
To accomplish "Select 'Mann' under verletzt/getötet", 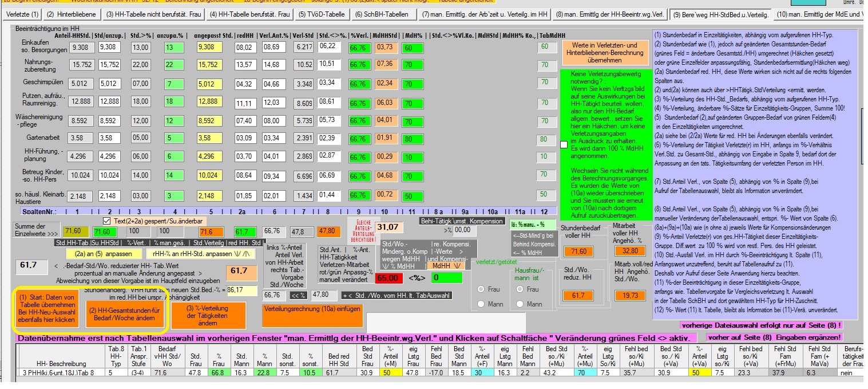I will pos(482,304).
